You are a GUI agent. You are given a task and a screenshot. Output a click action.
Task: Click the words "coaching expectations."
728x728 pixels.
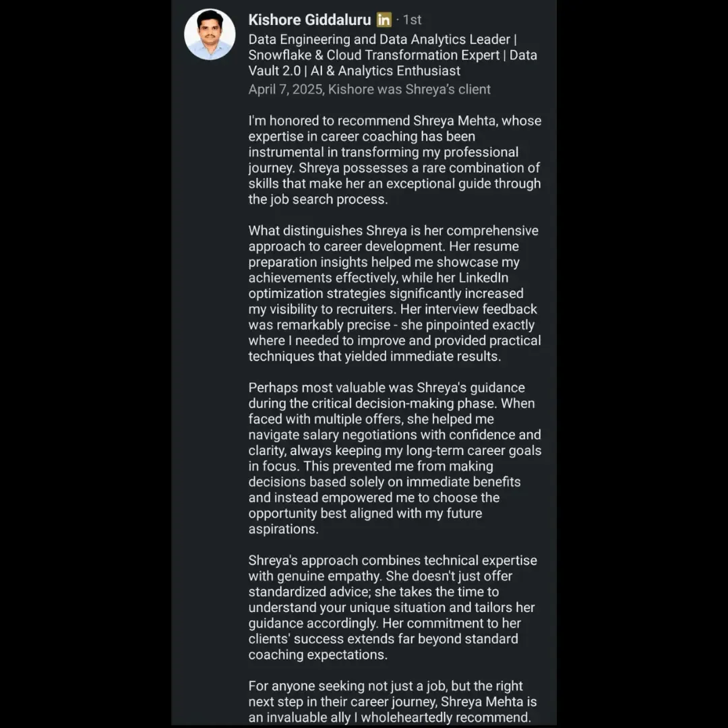tap(316, 655)
